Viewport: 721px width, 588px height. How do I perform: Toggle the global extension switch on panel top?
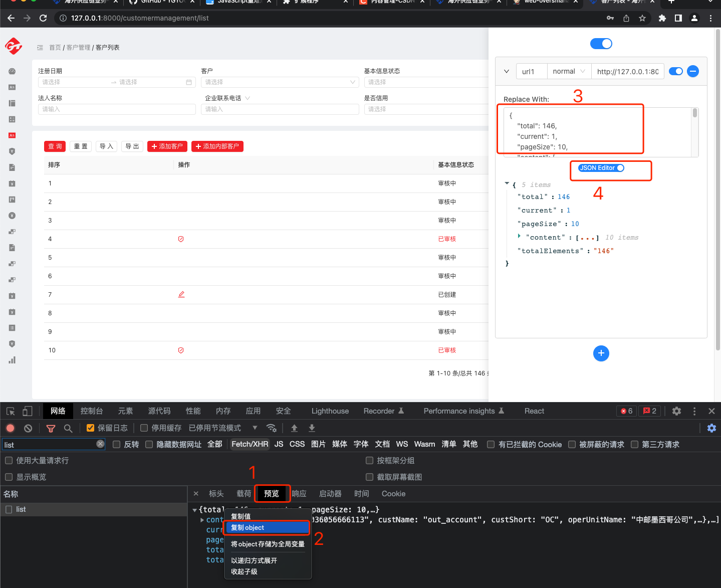(x=601, y=44)
